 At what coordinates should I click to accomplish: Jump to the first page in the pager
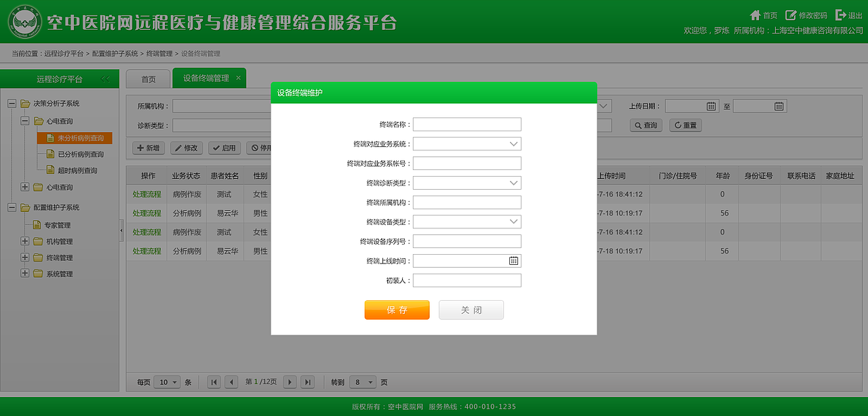point(214,382)
